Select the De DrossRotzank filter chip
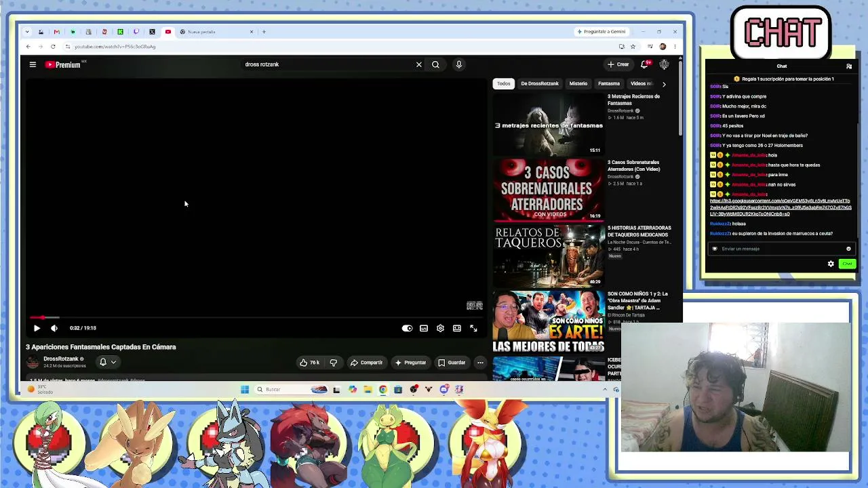The width and height of the screenshot is (868, 488). pyautogui.click(x=540, y=83)
